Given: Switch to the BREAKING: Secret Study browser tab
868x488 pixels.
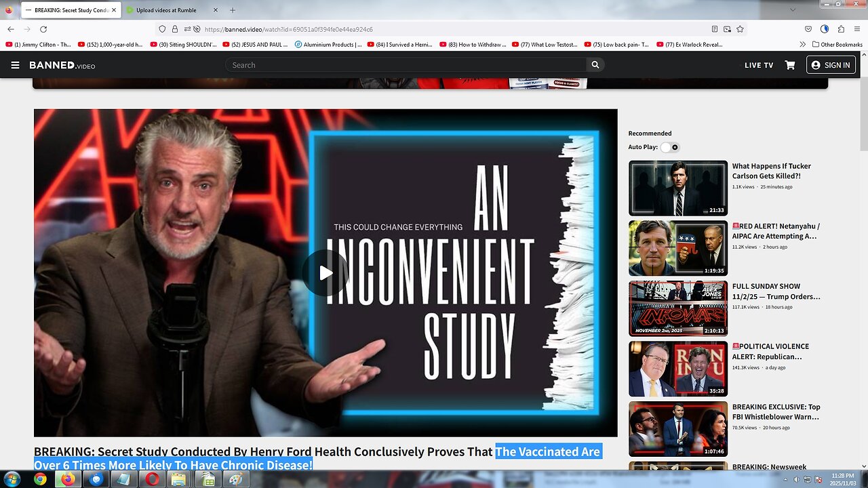Looking at the screenshot, I should (70, 10).
